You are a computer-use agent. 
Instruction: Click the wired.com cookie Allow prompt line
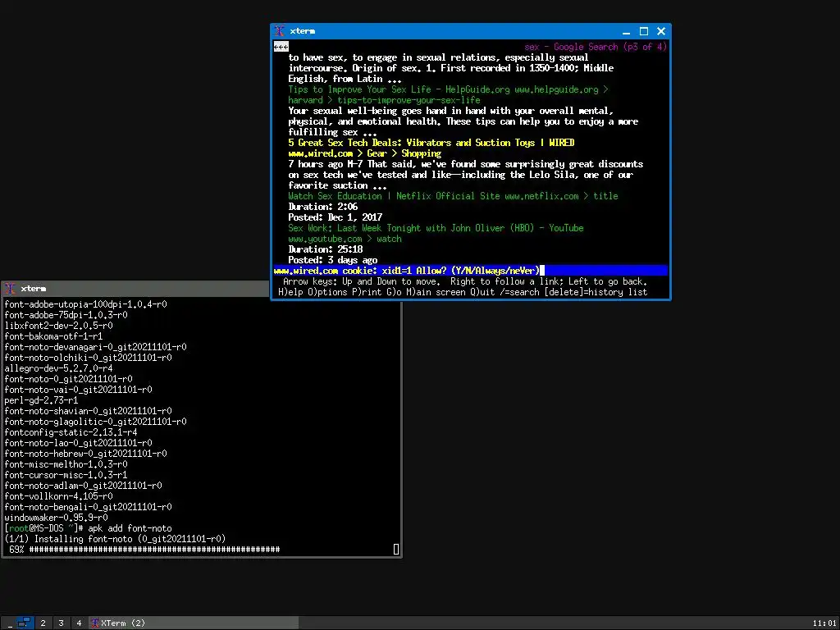pyautogui.click(x=470, y=271)
